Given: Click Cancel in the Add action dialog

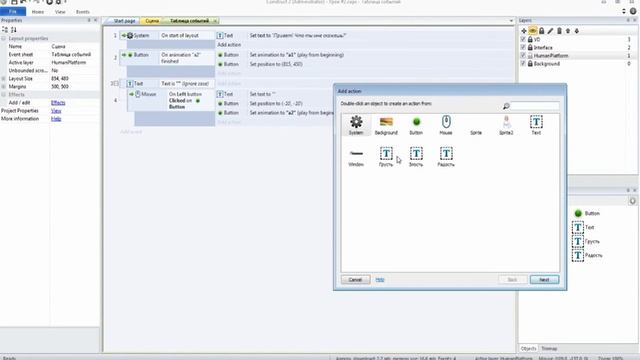Looking at the screenshot, I should pyautogui.click(x=355, y=280).
